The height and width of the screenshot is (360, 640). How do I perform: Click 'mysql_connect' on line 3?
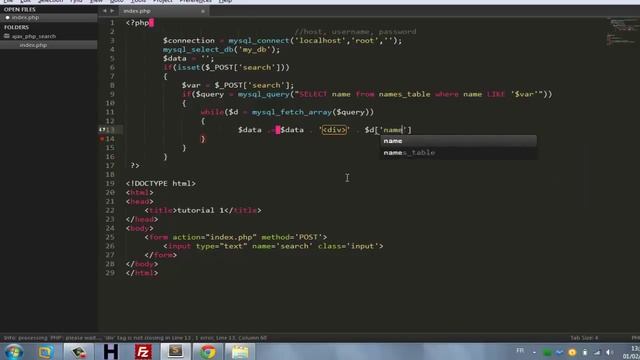click(x=259, y=41)
